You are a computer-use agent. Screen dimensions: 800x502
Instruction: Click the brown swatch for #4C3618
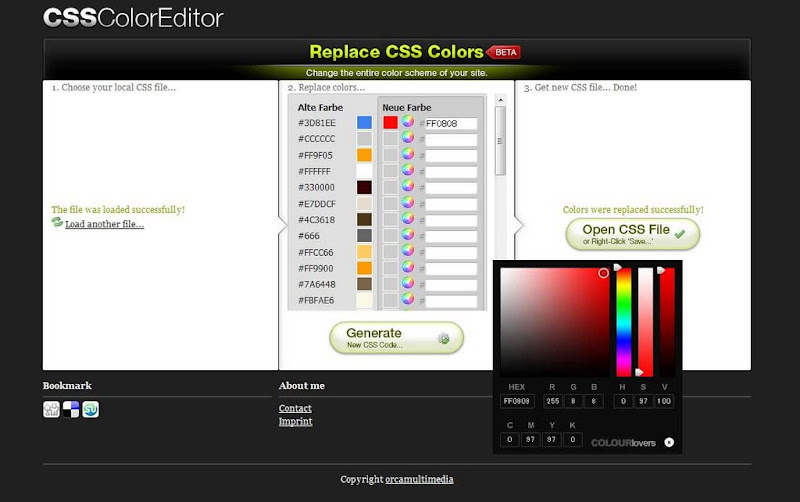pos(364,219)
